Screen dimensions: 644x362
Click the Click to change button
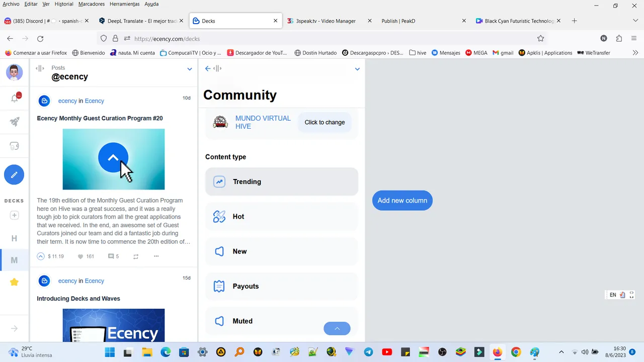click(325, 122)
